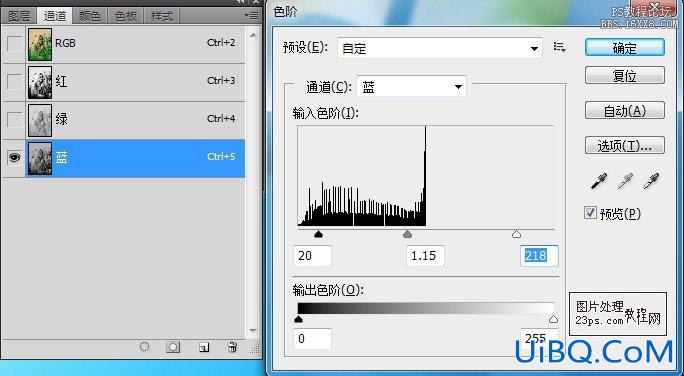Switch to the 样式 tab

pos(161,16)
